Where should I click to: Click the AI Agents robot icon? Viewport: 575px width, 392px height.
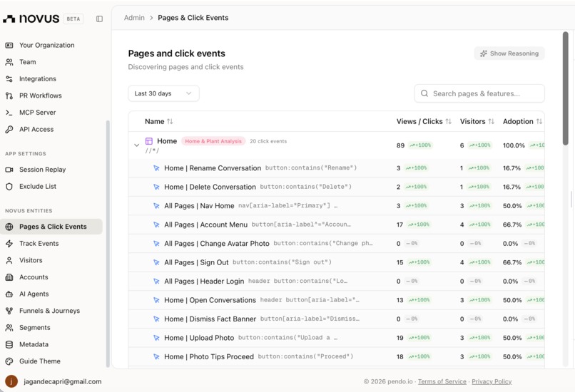coord(9,294)
